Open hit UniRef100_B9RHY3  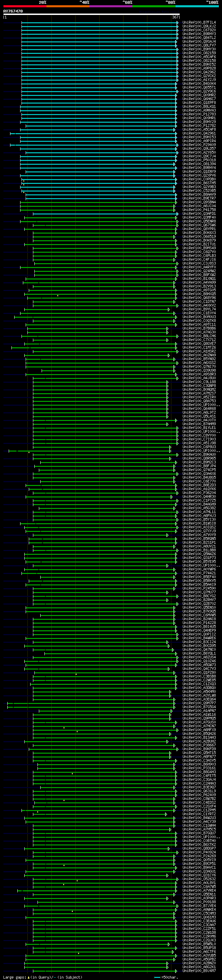(199, 34)
